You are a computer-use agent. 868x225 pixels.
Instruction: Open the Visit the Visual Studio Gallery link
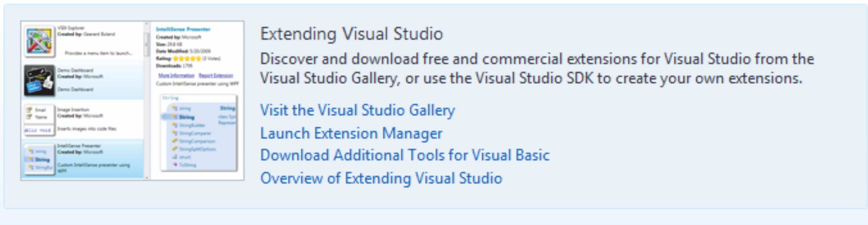(x=357, y=110)
